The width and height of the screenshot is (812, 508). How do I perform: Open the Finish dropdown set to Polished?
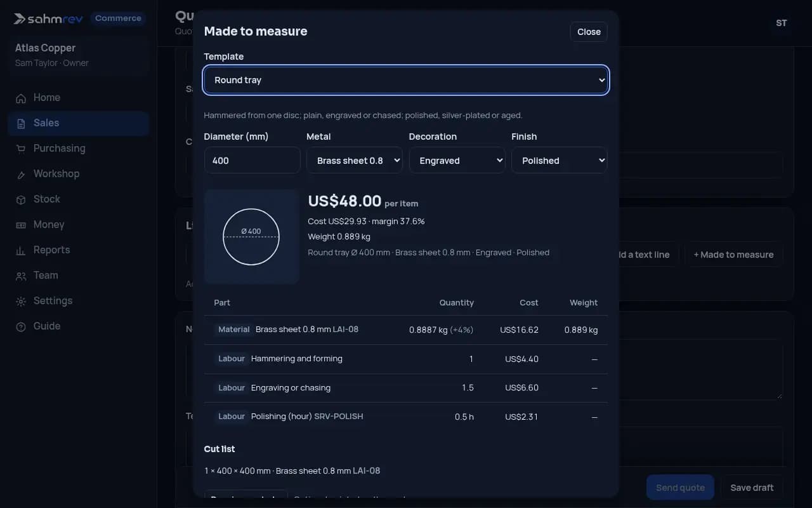point(560,161)
